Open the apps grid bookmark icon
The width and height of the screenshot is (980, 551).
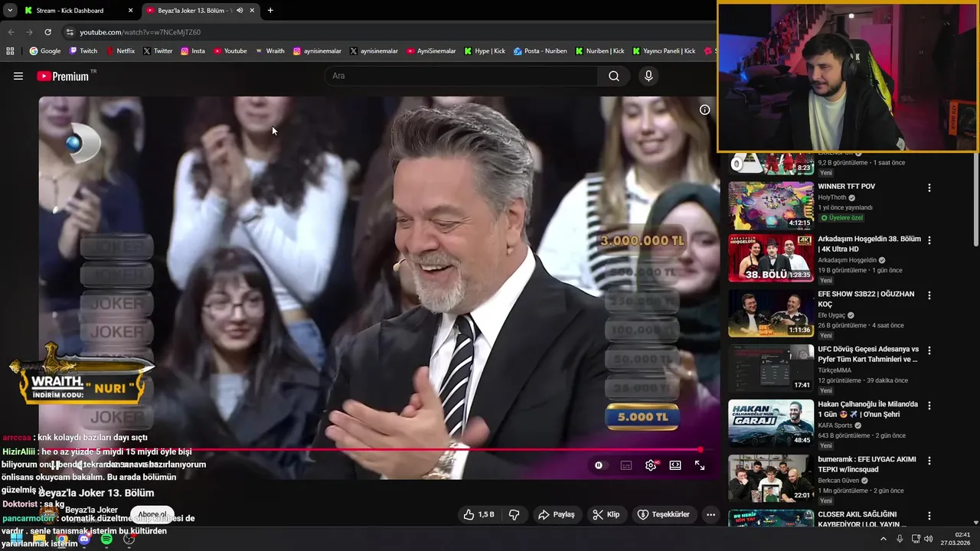(x=10, y=51)
